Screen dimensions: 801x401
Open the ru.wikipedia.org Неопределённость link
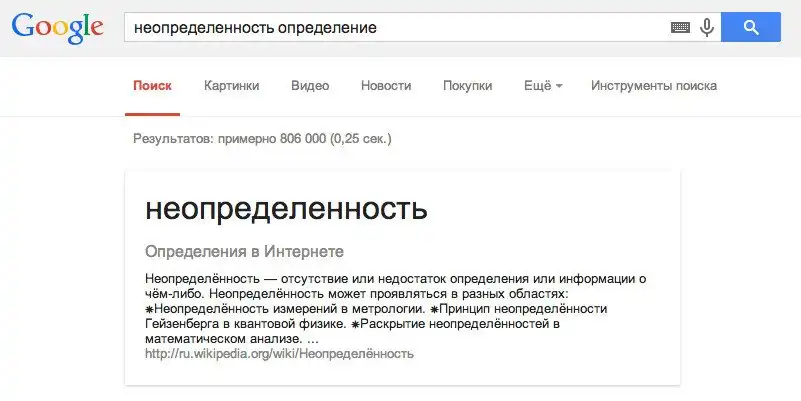pos(279,353)
